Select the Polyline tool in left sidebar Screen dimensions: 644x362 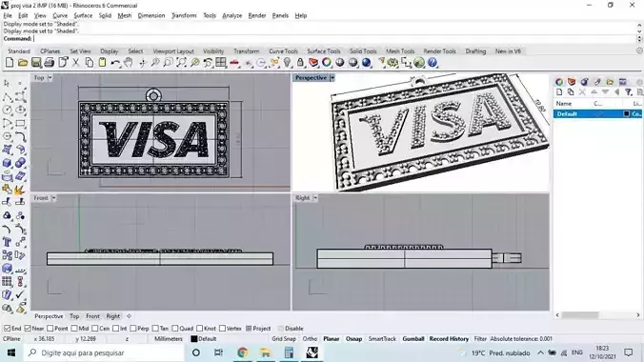(7, 97)
